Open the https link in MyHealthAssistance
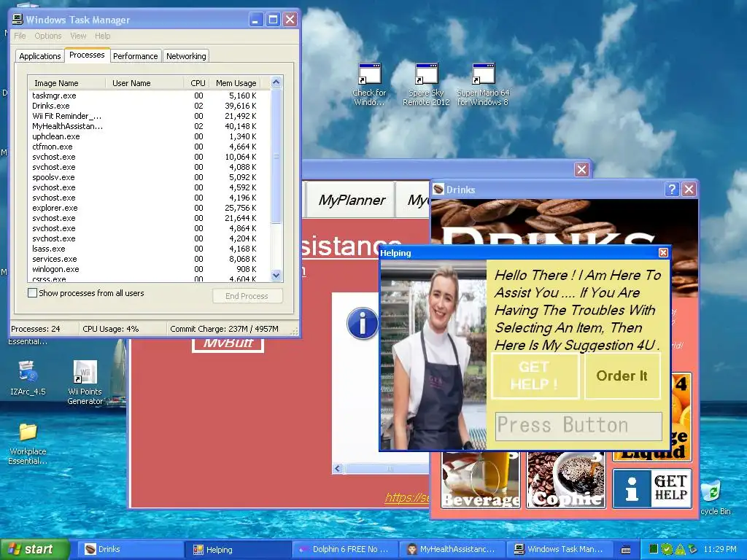 click(x=407, y=497)
